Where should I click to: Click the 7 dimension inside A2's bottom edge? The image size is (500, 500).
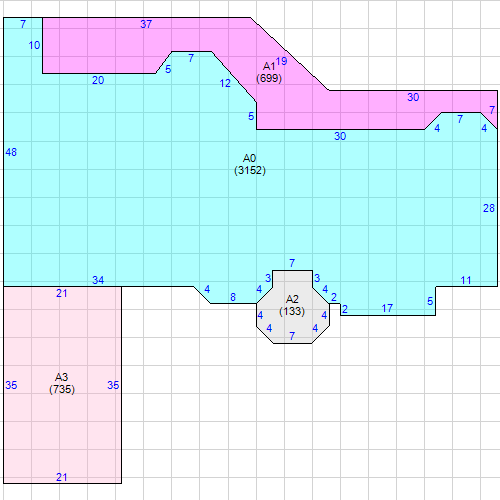click(292, 336)
